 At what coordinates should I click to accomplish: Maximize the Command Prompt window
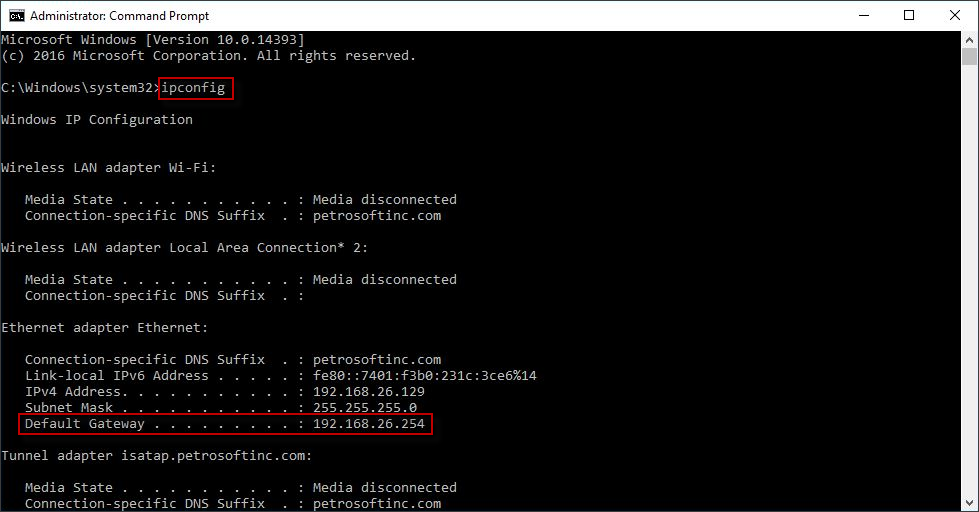click(x=909, y=16)
